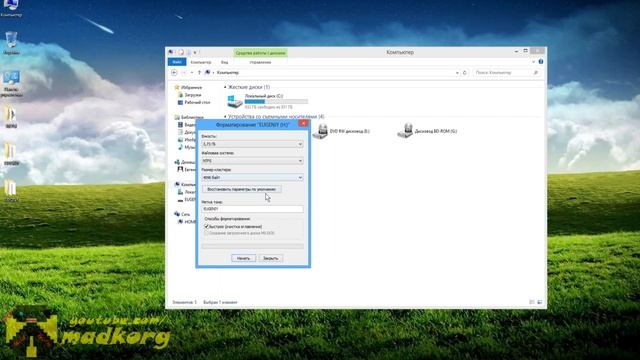Click the Music library note icon
640x360 pixels.
point(180,147)
